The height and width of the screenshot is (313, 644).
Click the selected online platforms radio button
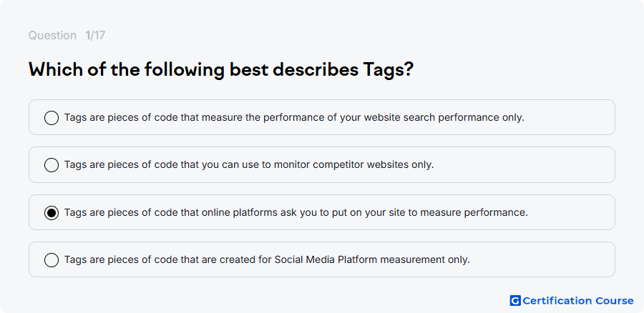pos(52,212)
